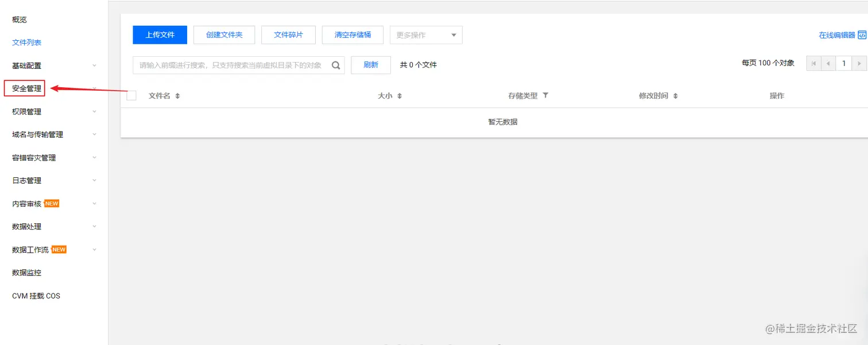Sort by file name arrows

pos(177,96)
